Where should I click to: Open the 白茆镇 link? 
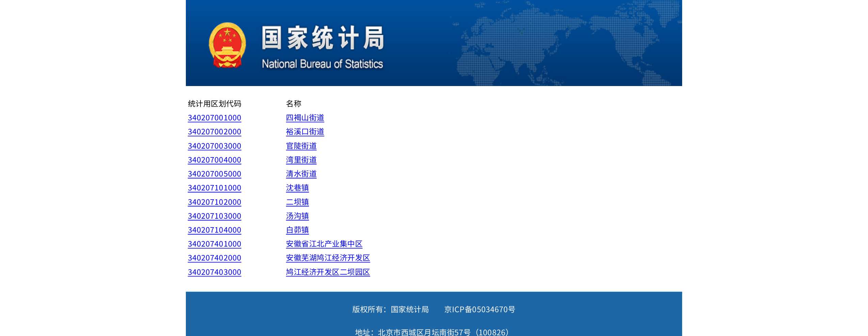click(297, 230)
